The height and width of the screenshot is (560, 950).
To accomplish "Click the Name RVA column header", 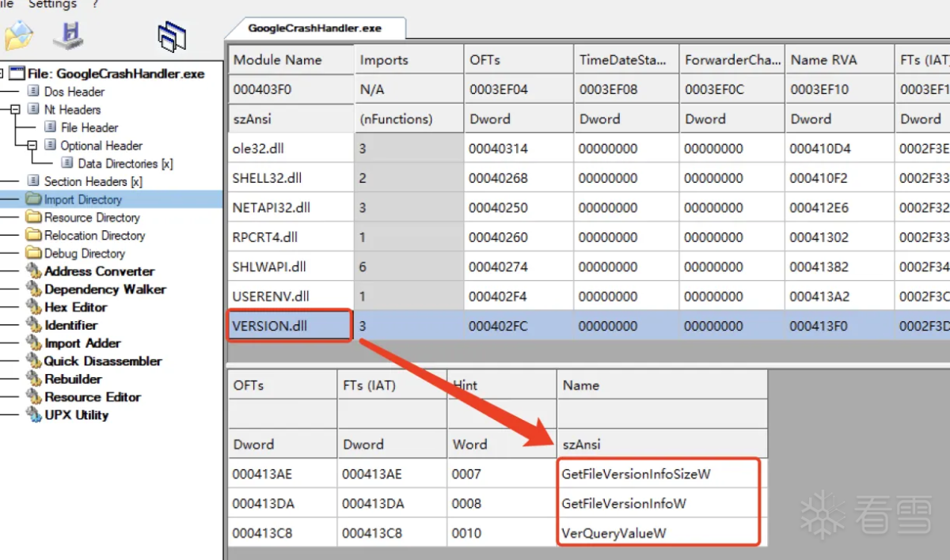I will 840,59.
